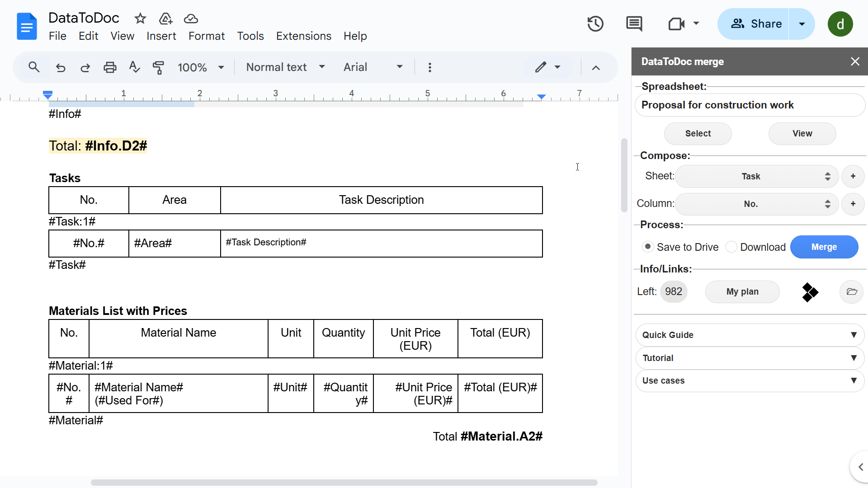Screen dimensions: 868x488
Task: Open the Format menu
Action: coord(206,36)
